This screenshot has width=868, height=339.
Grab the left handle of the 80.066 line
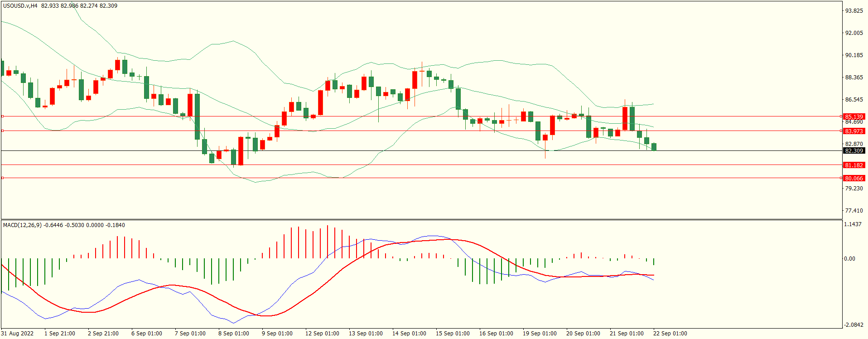[2, 178]
